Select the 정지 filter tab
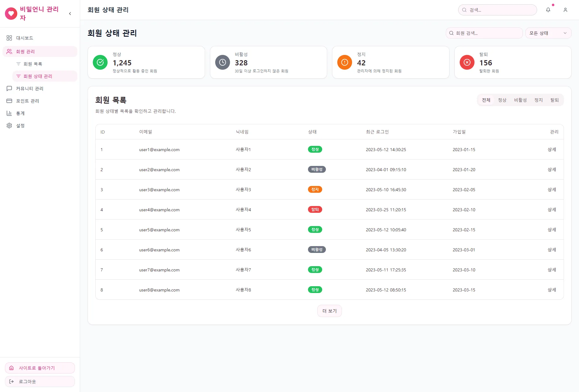Image resolution: width=579 pixels, height=392 pixels. [538, 100]
